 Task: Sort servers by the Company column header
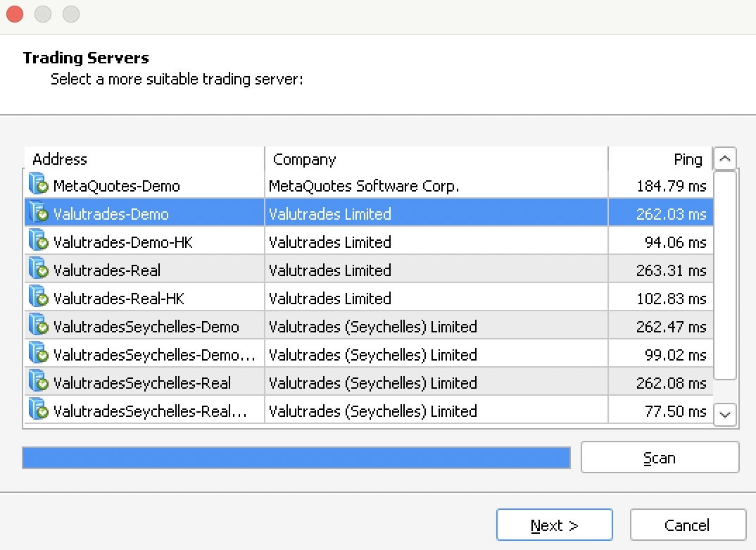point(436,159)
